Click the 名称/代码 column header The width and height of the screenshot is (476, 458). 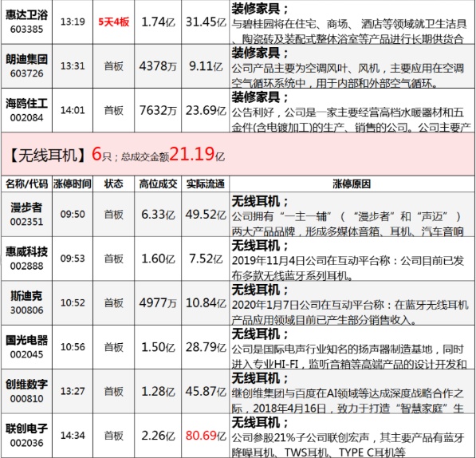tap(27, 184)
